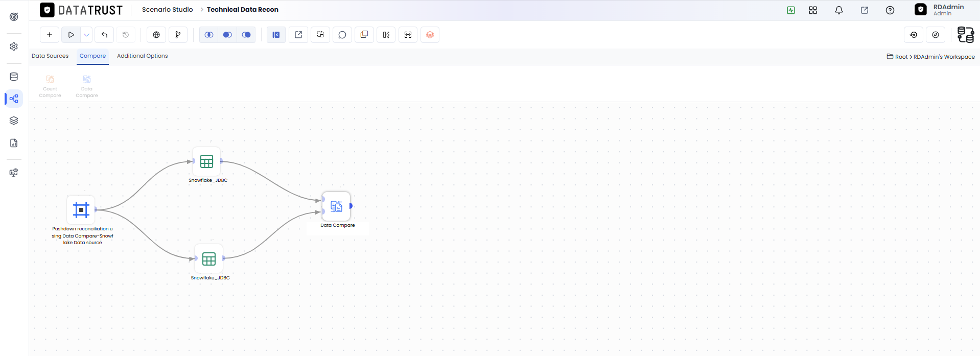Open the Additional Options tab

point(142,56)
